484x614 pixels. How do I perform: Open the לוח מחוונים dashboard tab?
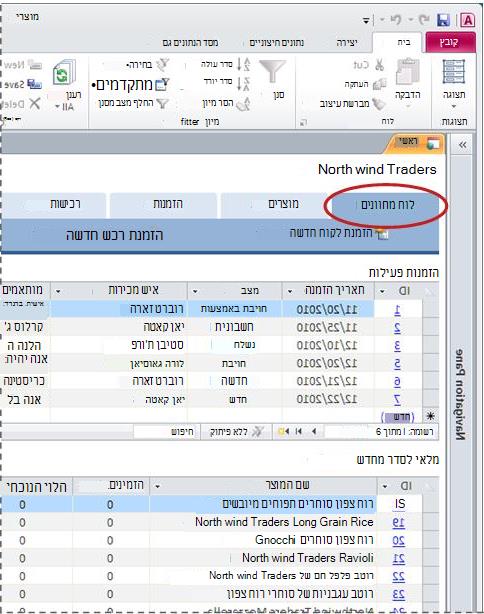[386, 205]
